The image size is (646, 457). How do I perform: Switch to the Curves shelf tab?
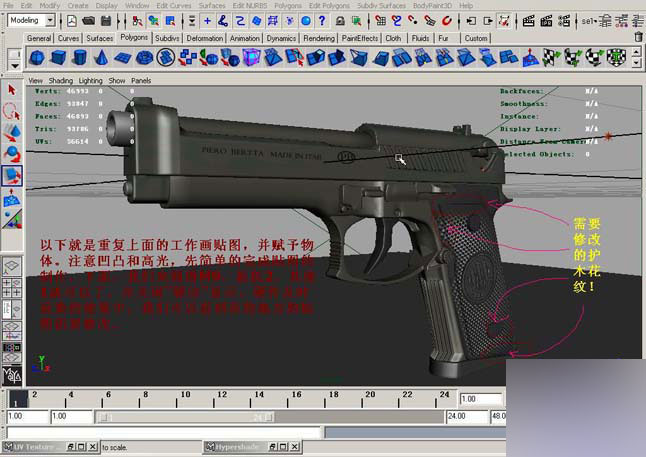(68, 38)
